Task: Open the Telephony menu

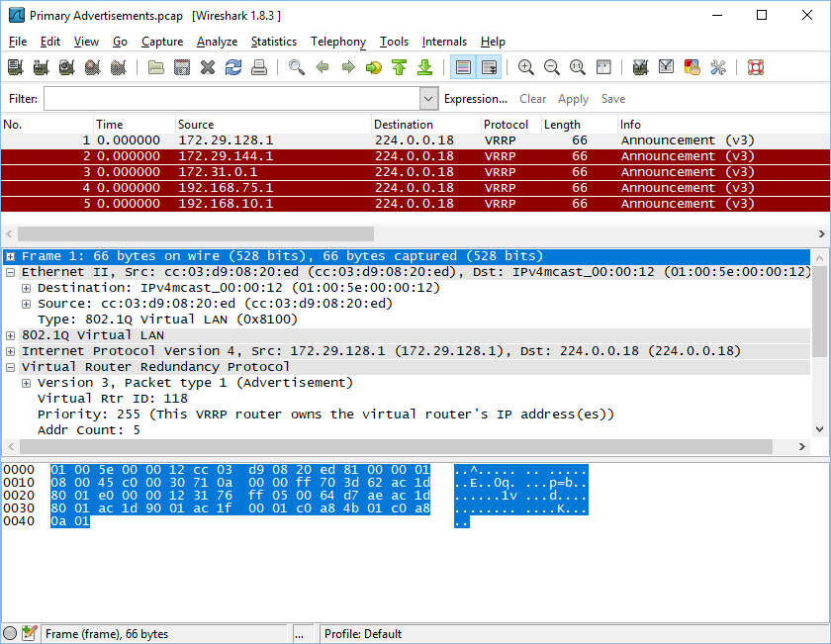Action: tap(337, 42)
